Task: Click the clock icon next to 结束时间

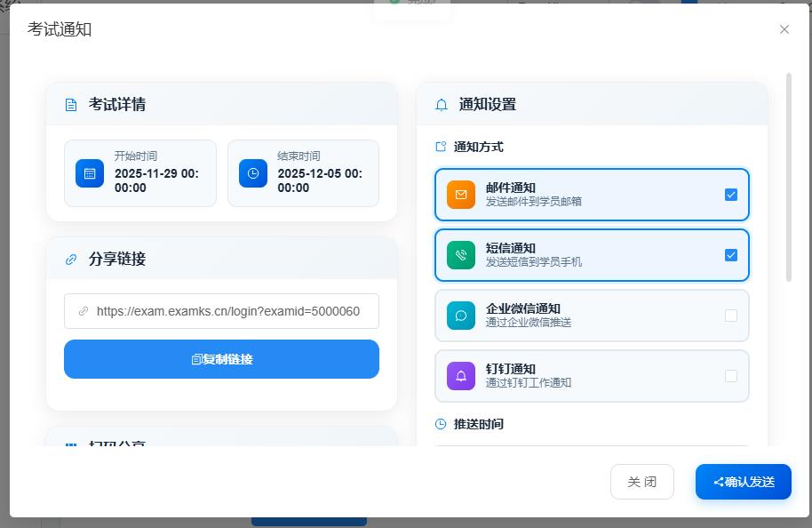Action: coord(251,173)
